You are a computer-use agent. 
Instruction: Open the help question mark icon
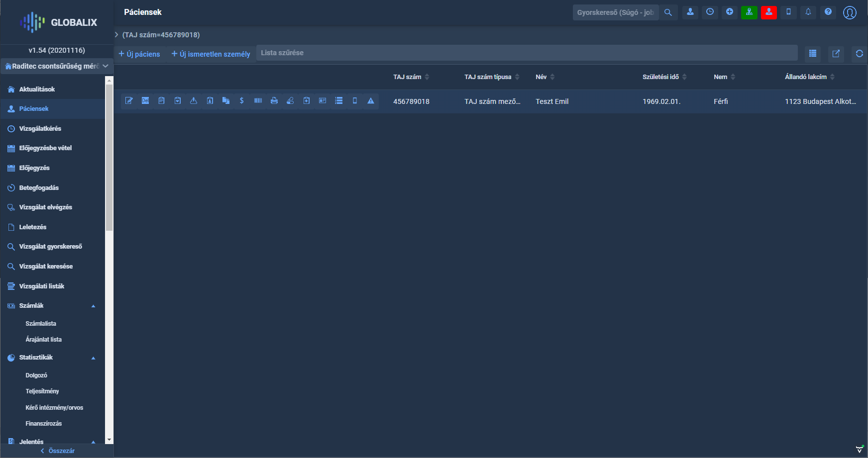[828, 12]
